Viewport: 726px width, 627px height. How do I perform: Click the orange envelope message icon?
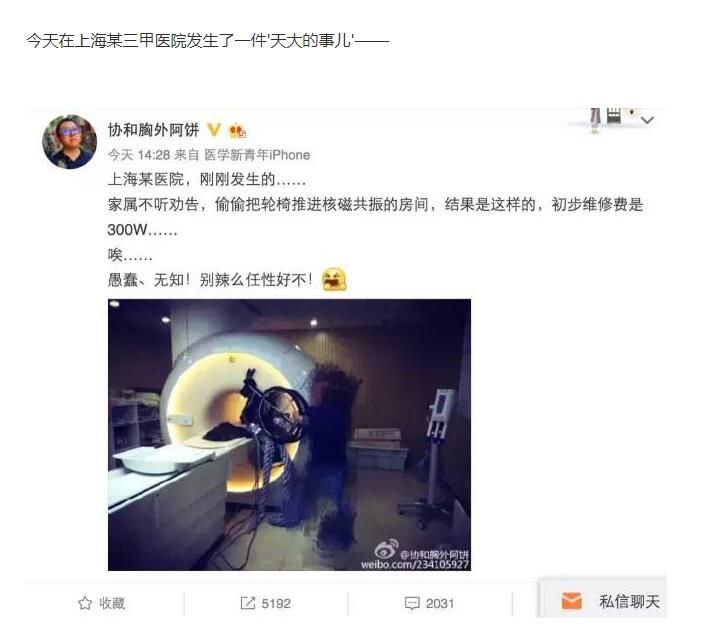(572, 601)
